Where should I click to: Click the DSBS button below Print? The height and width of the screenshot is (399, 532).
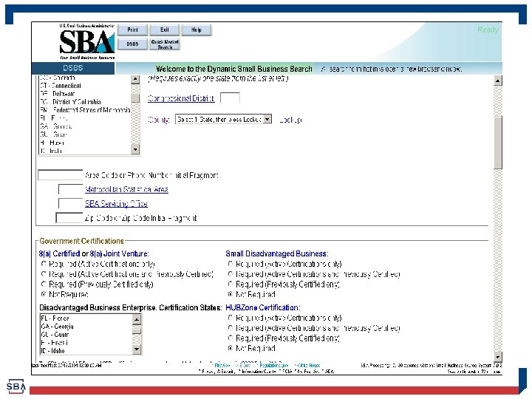(133, 44)
